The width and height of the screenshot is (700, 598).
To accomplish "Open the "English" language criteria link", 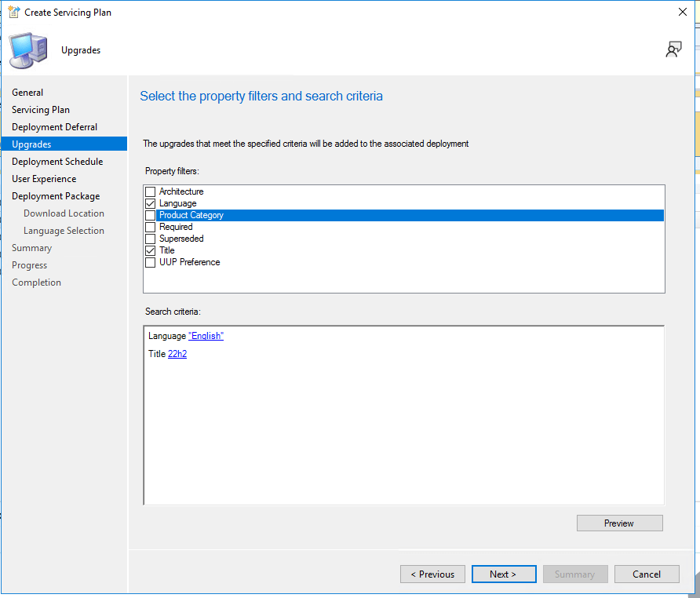I will [205, 335].
